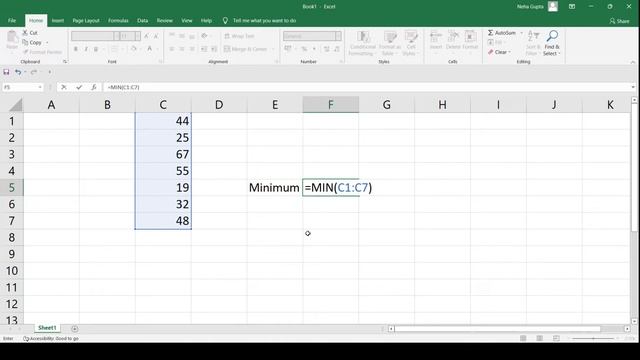The width and height of the screenshot is (640, 360).
Task: Click the font color A icon
Action: [x=150, y=49]
